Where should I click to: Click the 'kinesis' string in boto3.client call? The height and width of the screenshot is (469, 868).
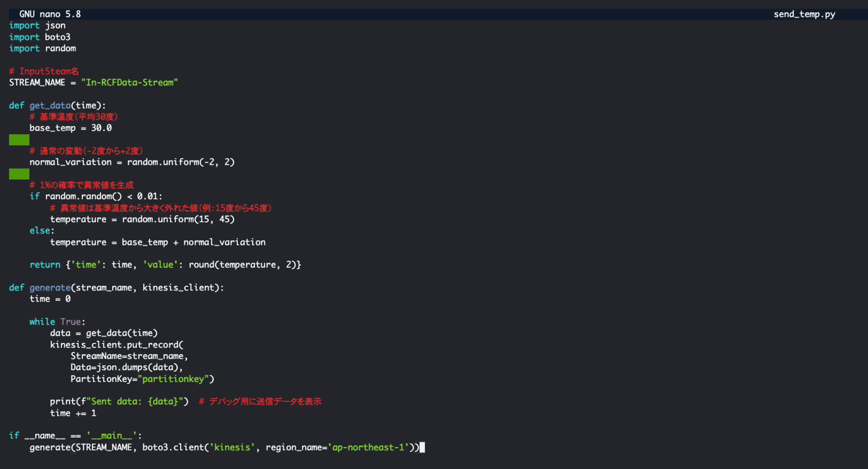[x=232, y=447]
